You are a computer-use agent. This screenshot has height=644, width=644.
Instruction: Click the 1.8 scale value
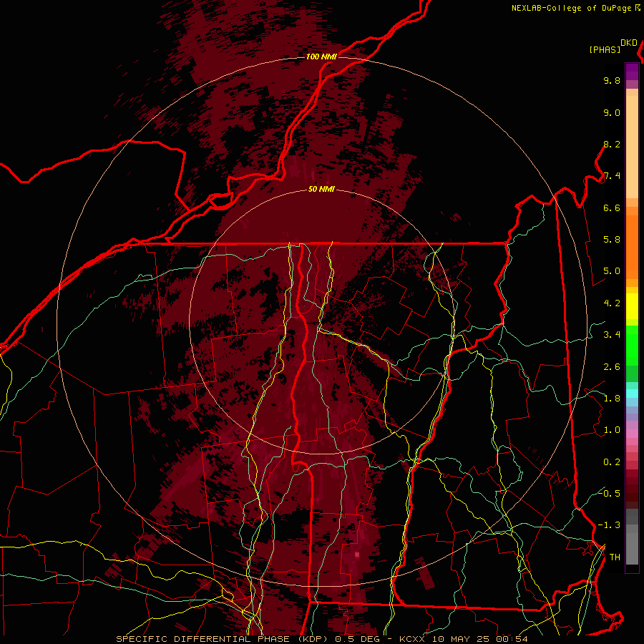tap(612, 399)
